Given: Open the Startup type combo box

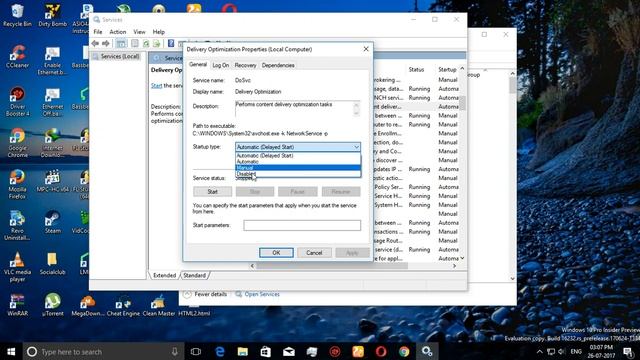Looking at the screenshot, I should click(298, 147).
